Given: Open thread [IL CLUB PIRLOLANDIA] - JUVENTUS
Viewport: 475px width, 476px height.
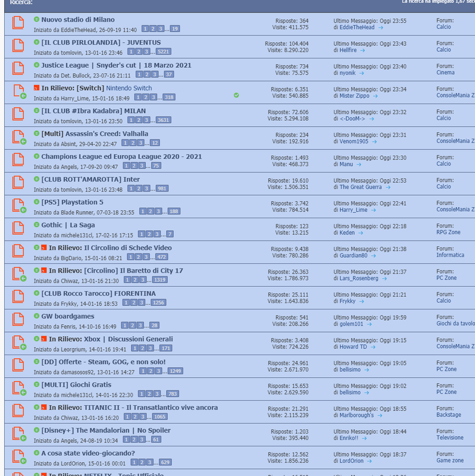Looking at the screenshot, I should point(101,42).
